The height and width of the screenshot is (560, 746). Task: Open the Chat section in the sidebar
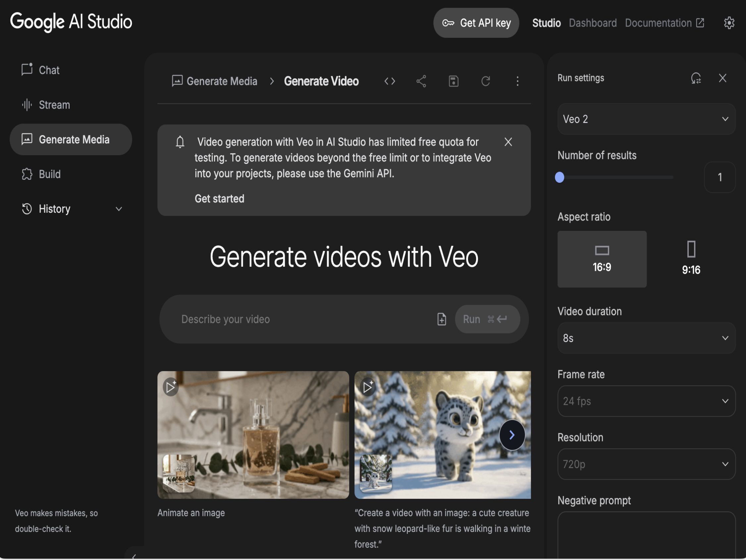click(71, 70)
